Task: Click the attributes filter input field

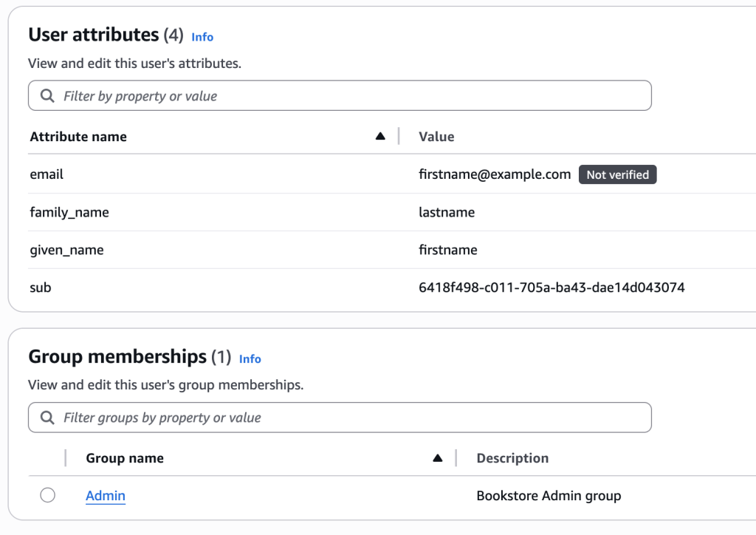Action: click(x=295, y=95)
